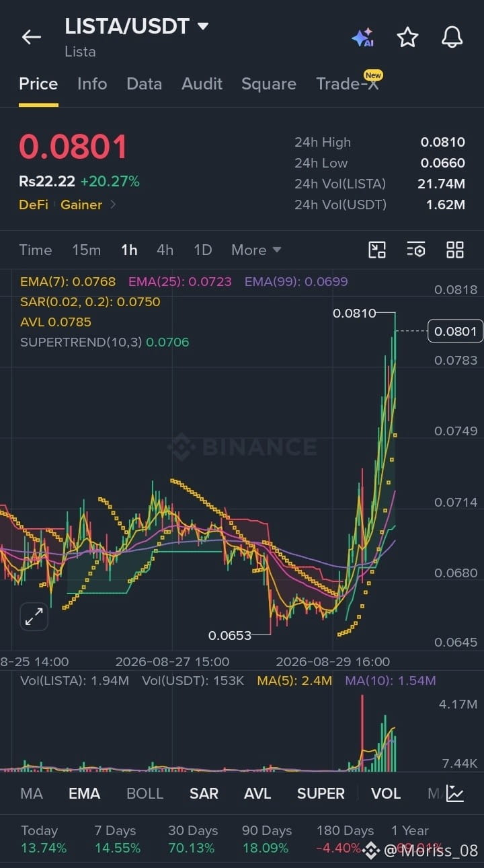
Task: Set a price alert with bell icon
Action: [452, 37]
